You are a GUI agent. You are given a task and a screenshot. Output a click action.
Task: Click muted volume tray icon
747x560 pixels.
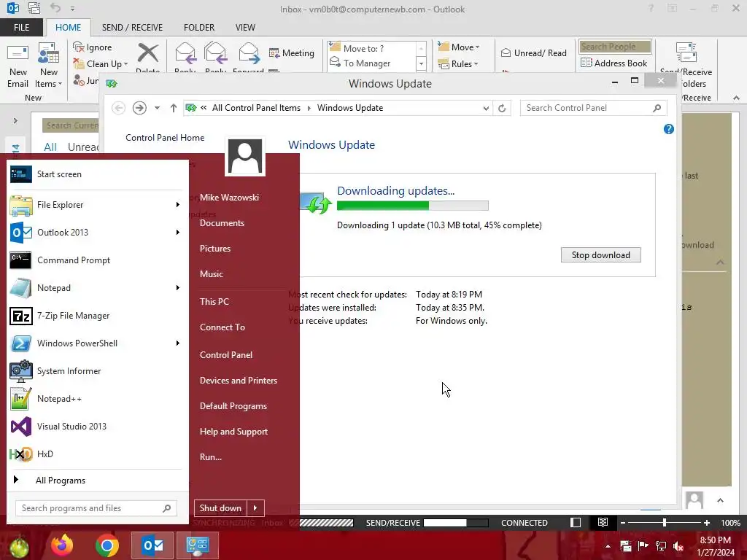coord(678,545)
